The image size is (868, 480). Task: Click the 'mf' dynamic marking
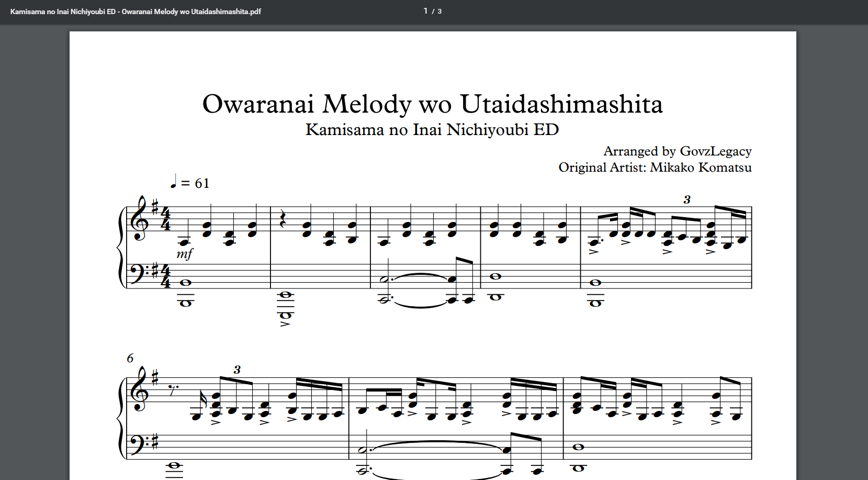(x=184, y=254)
